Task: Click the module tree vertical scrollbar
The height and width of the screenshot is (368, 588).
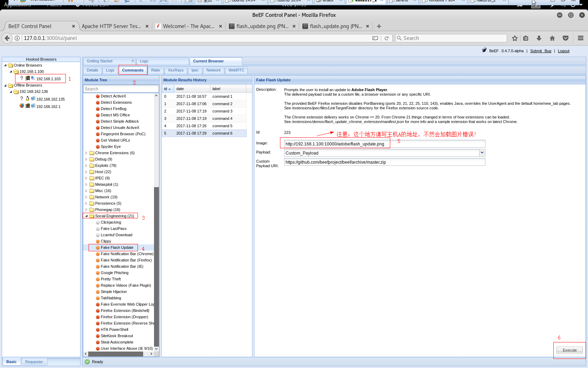Action: coord(156,266)
